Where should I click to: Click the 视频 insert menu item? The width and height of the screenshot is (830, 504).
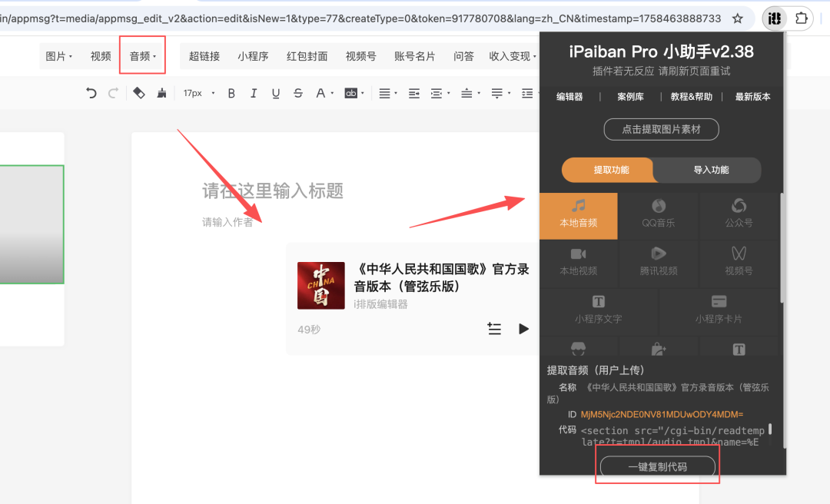point(101,56)
